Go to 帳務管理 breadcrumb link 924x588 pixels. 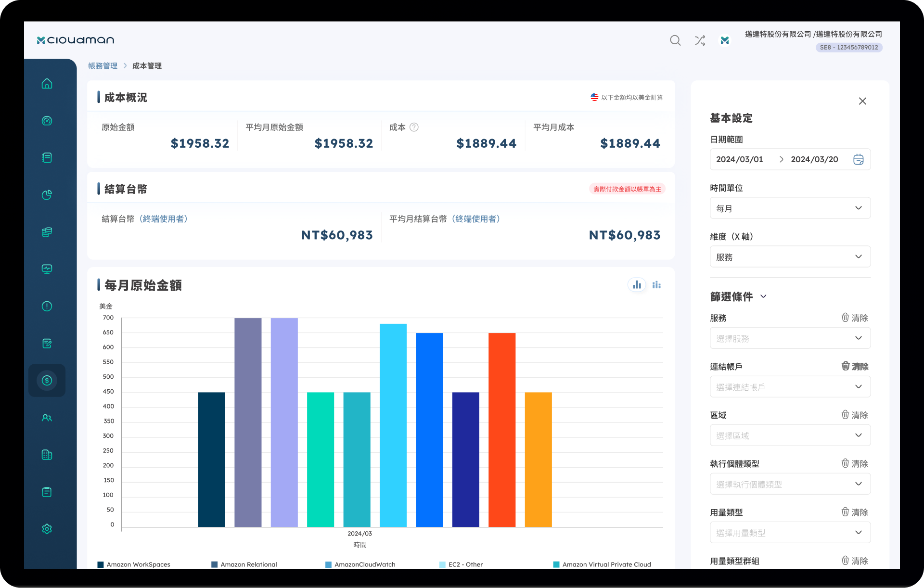[103, 66]
